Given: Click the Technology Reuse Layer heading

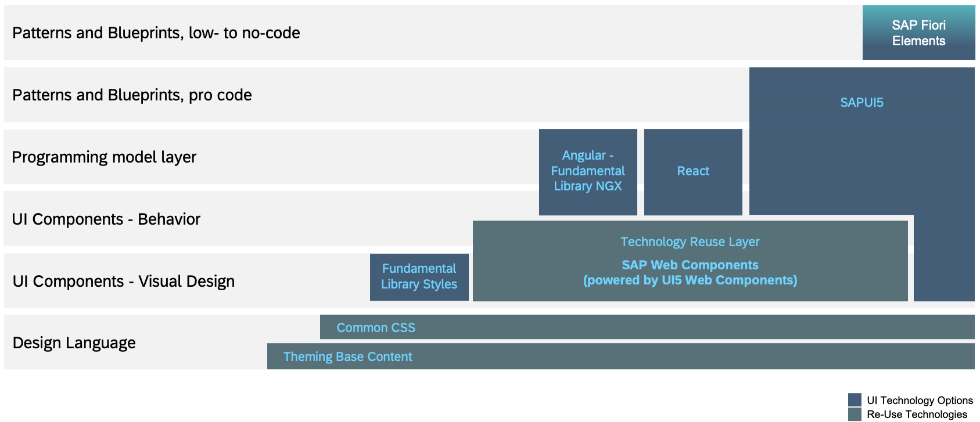Looking at the screenshot, I should pos(690,242).
